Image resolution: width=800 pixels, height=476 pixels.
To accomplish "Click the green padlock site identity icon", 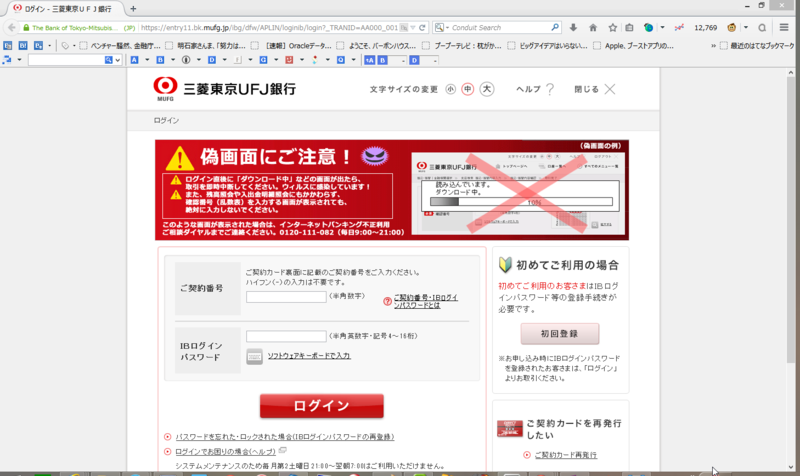I will click(x=26, y=28).
